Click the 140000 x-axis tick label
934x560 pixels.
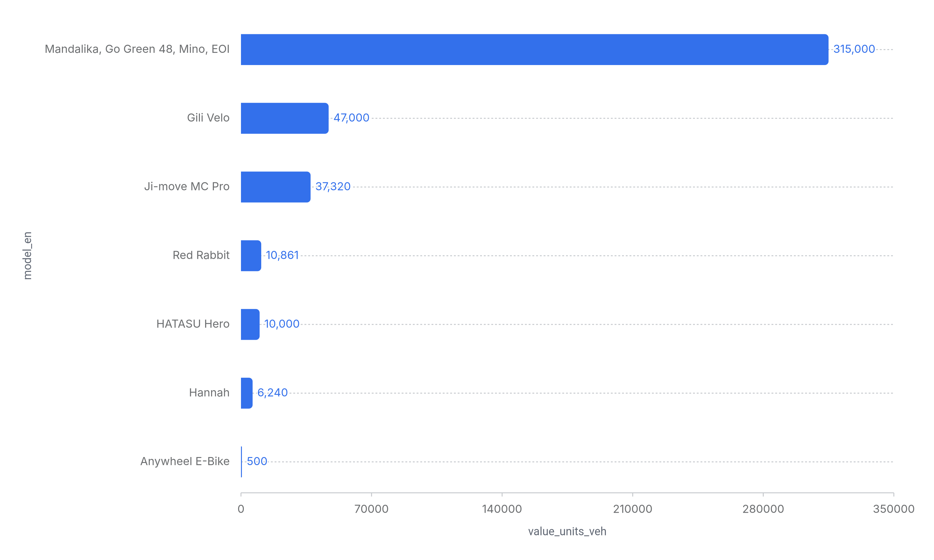[x=502, y=509]
